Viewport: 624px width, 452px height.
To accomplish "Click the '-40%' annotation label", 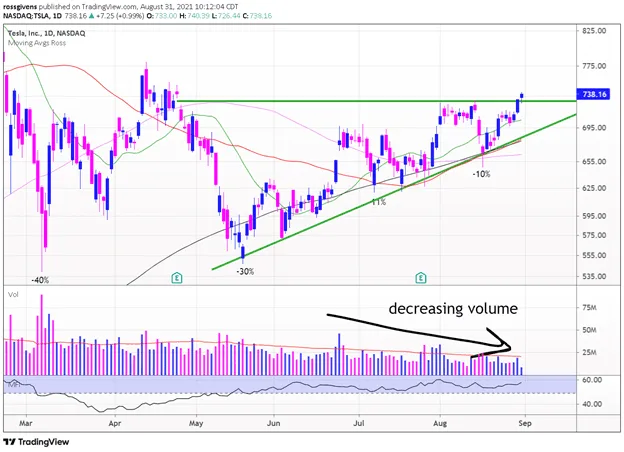I will [40, 280].
